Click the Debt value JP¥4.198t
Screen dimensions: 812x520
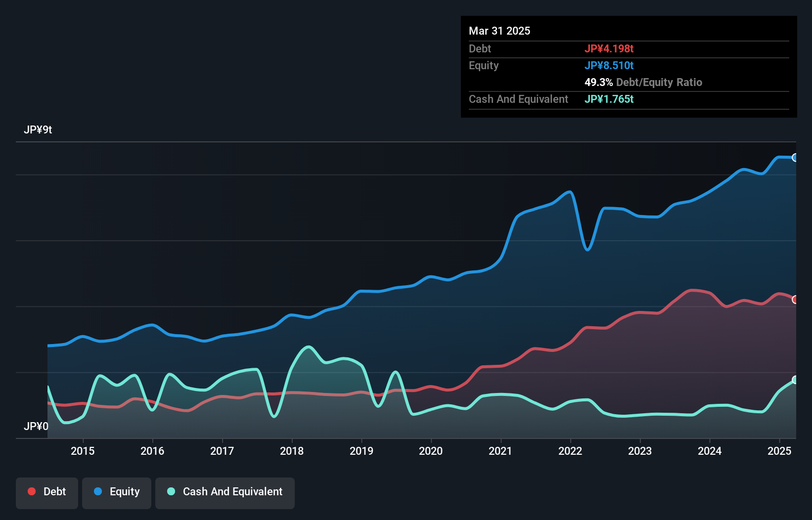click(x=609, y=48)
